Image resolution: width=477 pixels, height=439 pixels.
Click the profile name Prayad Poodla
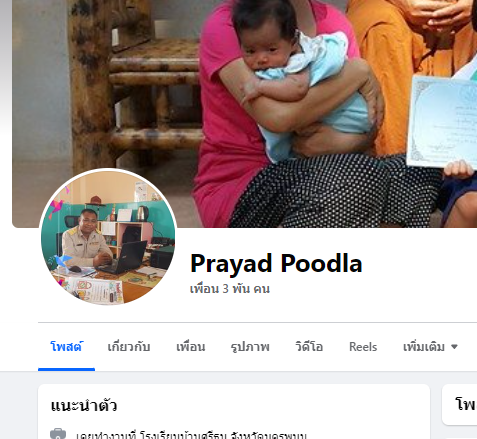(x=276, y=263)
